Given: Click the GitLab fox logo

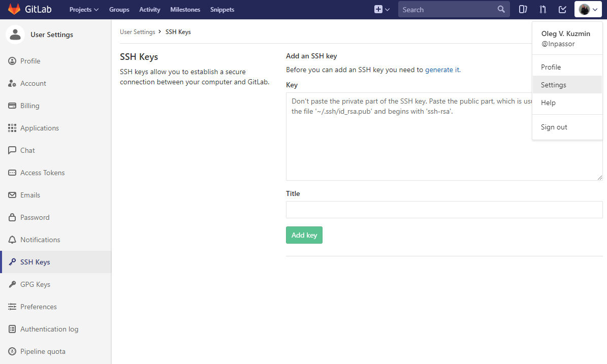Looking at the screenshot, I should coord(14,9).
